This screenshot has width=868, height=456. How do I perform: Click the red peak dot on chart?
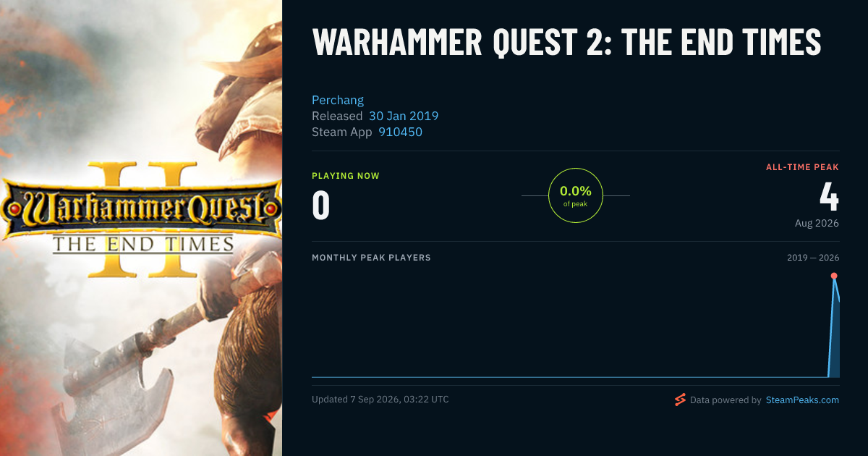(x=834, y=276)
